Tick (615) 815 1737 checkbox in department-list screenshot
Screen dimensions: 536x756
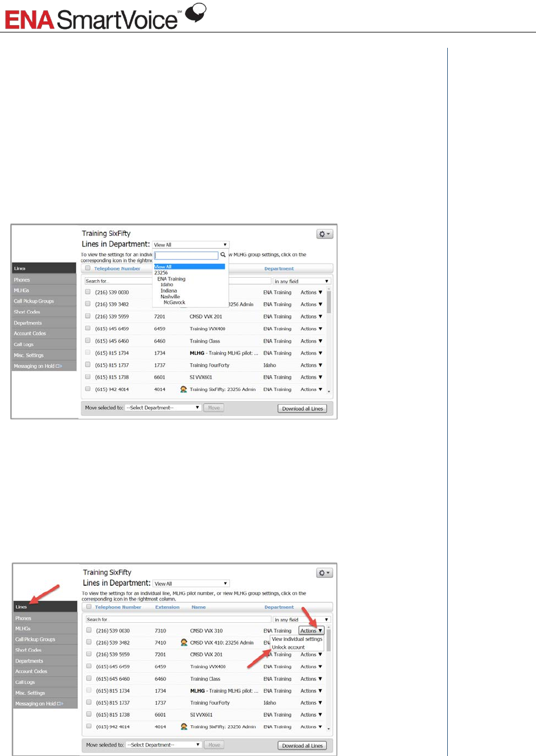coord(88,364)
